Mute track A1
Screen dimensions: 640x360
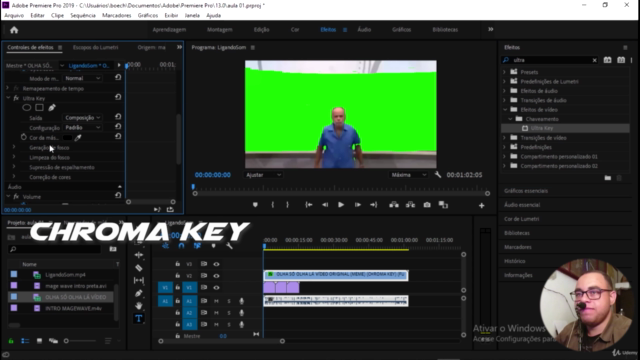coord(216,301)
